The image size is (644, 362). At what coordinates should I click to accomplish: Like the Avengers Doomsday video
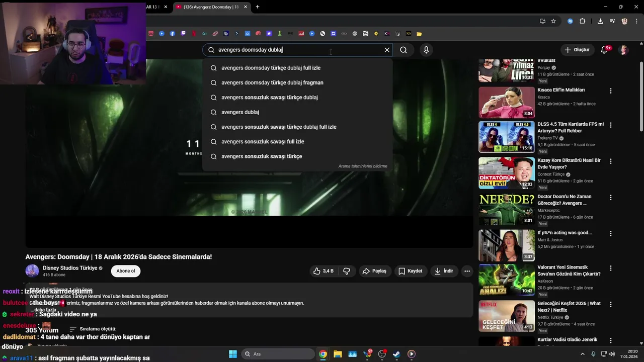point(323,271)
